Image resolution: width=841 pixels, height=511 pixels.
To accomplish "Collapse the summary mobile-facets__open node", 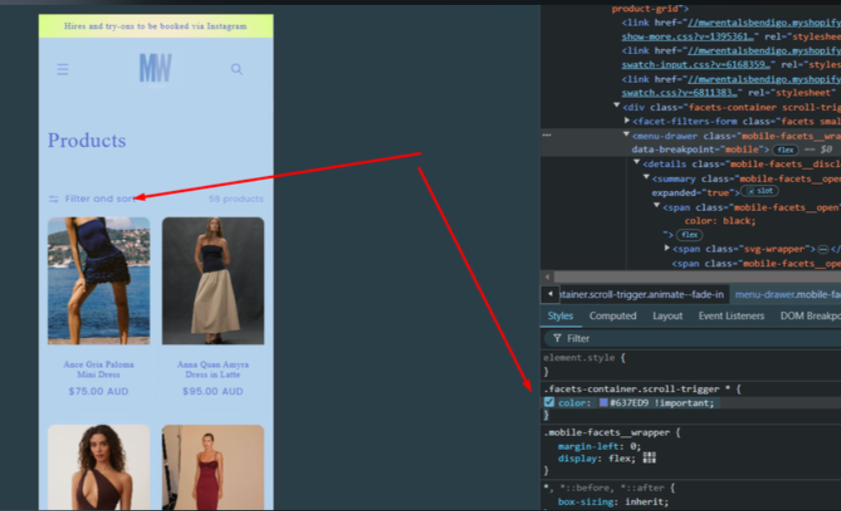I will coord(646,177).
